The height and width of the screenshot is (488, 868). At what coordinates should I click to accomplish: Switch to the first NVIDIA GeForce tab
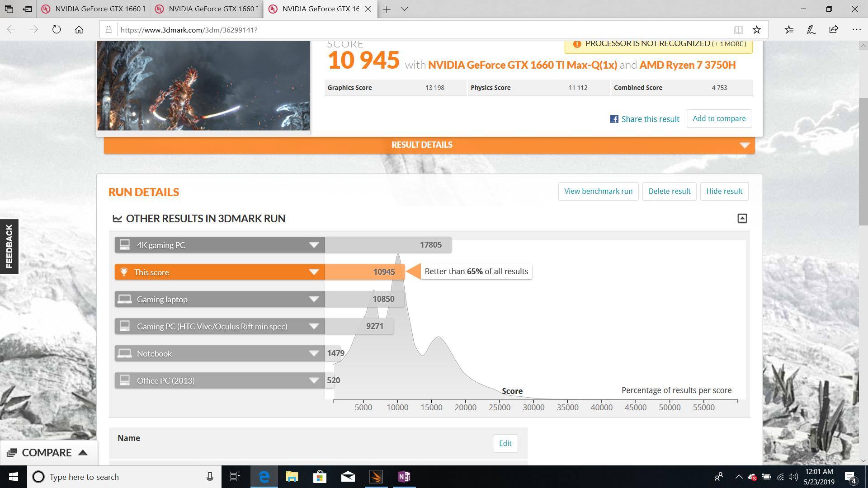point(95,9)
